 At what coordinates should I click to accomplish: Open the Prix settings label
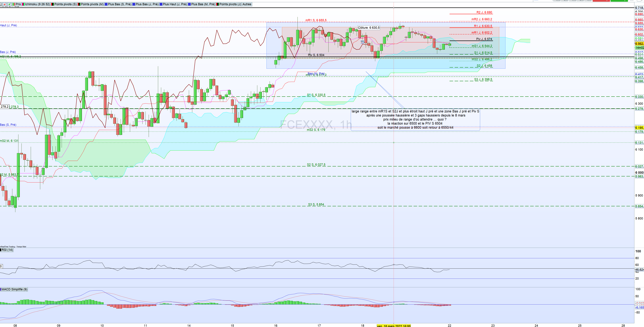[18, 4]
